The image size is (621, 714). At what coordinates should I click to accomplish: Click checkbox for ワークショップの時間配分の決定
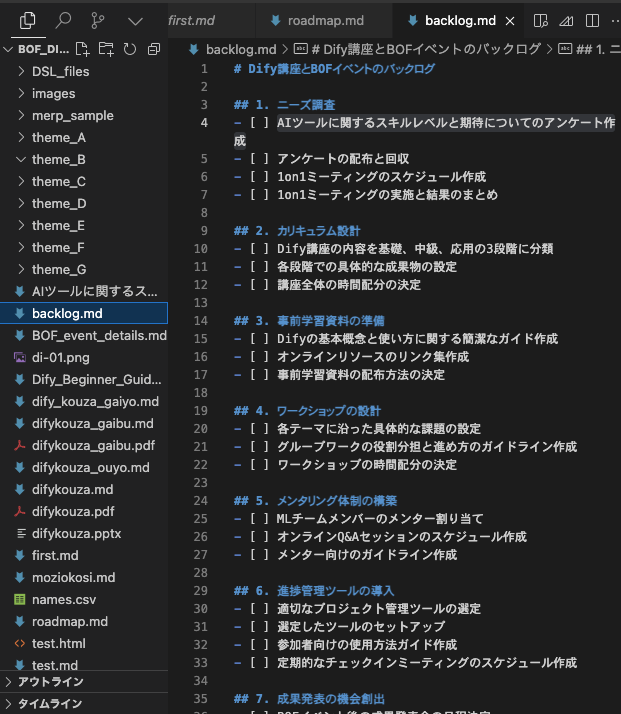tap(260, 465)
